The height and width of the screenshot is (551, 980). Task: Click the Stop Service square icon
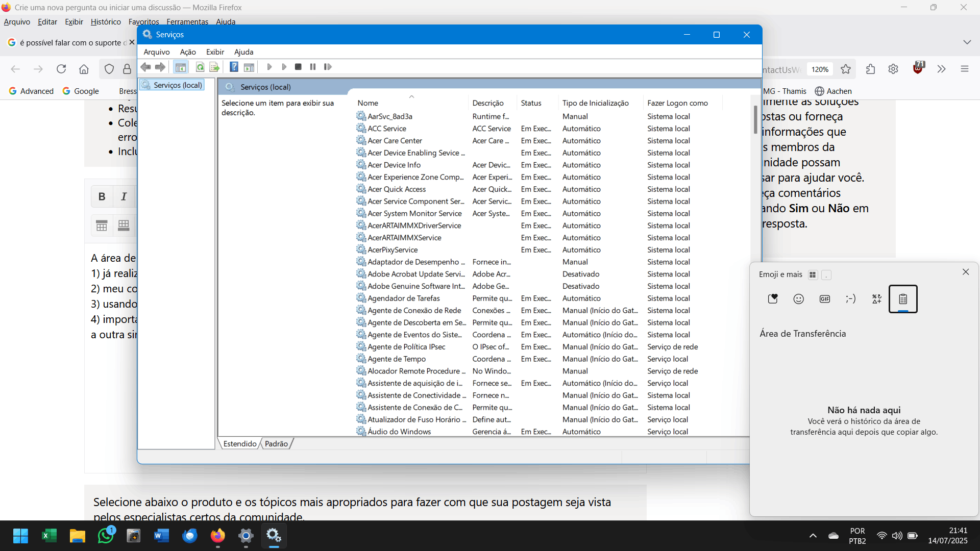point(298,67)
